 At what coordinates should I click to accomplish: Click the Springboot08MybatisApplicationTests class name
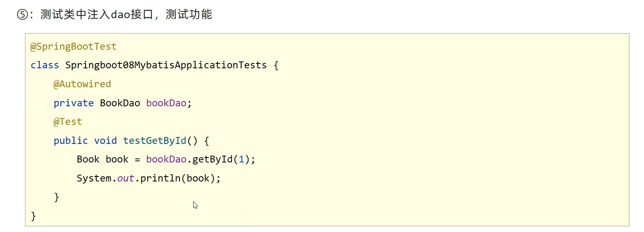click(166, 65)
